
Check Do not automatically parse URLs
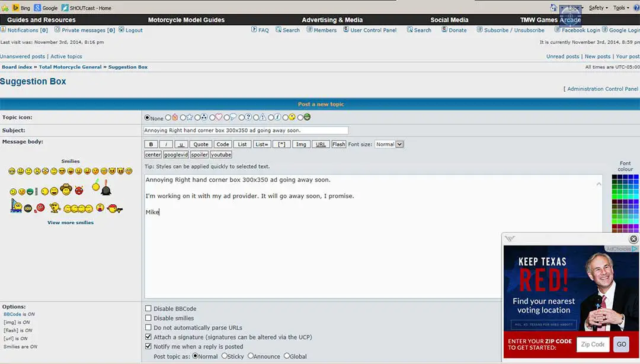(148, 327)
